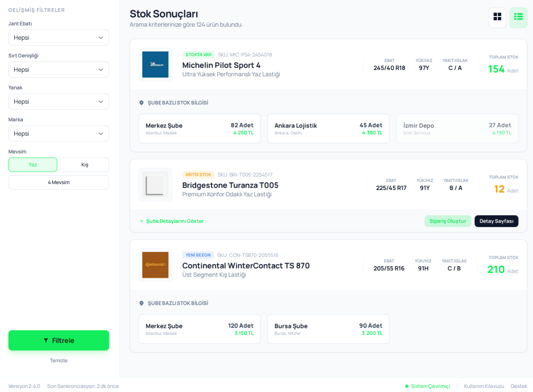Image resolution: width=533 pixels, height=392 pixels.
Task: Click the Bridgestone Turanza T005 placeholder image
Action: pyautogui.click(x=155, y=184)
